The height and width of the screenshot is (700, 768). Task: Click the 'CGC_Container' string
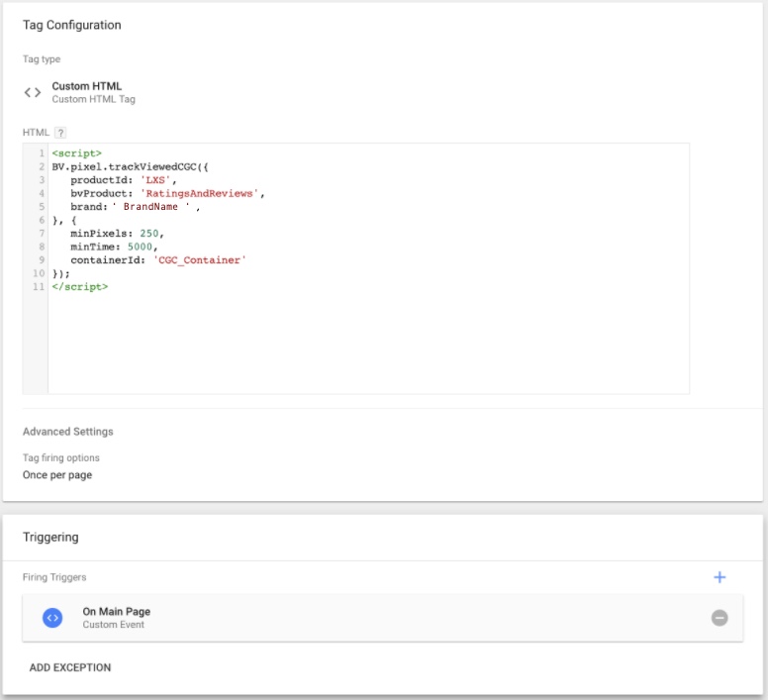pyautogui.click(x=199, y=260)
